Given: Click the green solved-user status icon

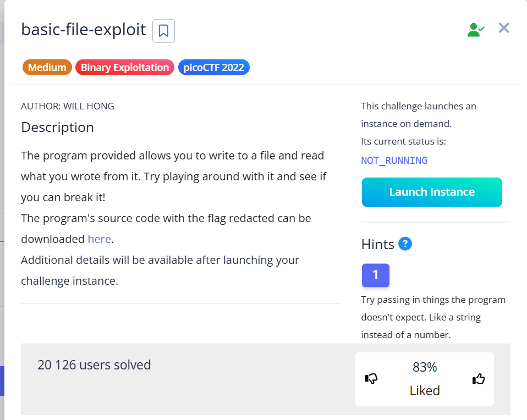Looking at the screenshot, I should pos(475,30).
